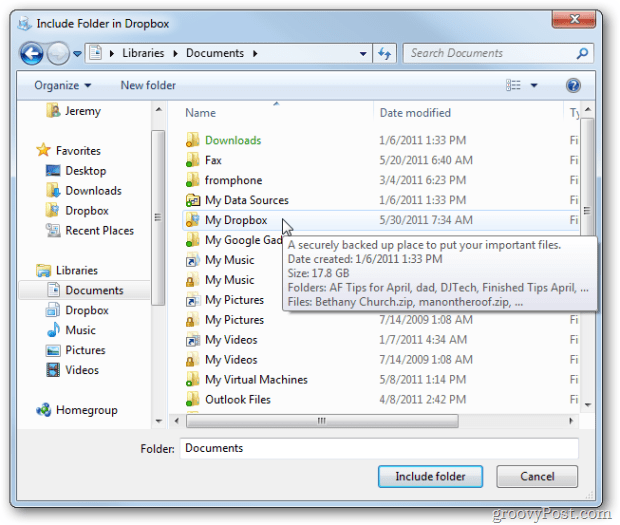The width and height of the screenshot is (620, 525).
Task: Click the Documents breadcrumb in address bar
Action: [215, 53]
